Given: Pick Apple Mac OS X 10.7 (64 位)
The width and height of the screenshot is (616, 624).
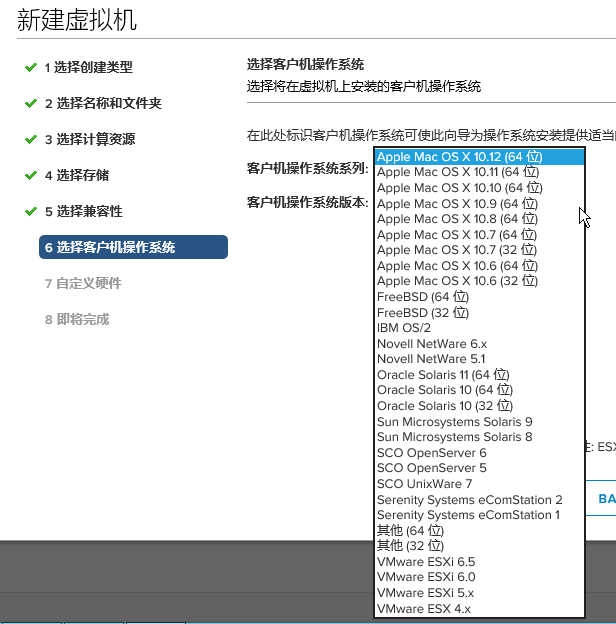Looking at the screenshot, I should 480,235.
